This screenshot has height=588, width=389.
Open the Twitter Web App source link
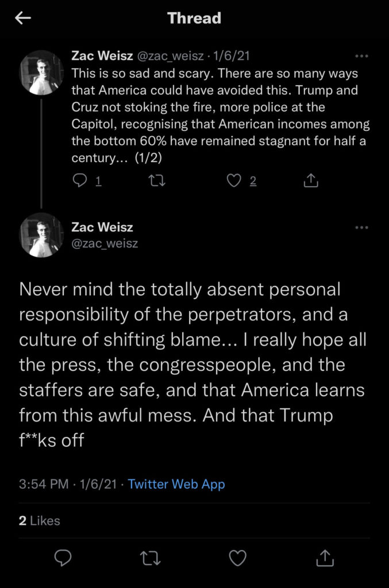pyautogui.click(x=176, y=484)
